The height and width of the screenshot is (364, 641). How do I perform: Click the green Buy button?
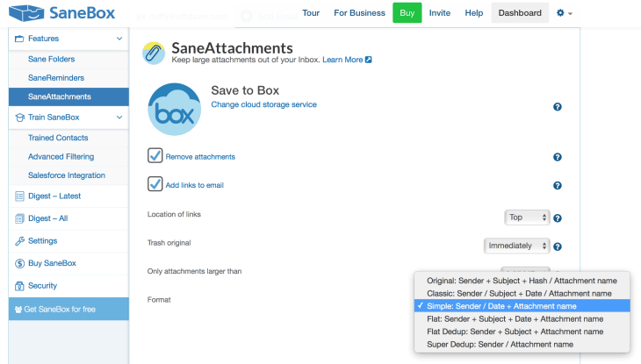pyautogui.click(x=407, y=13)
